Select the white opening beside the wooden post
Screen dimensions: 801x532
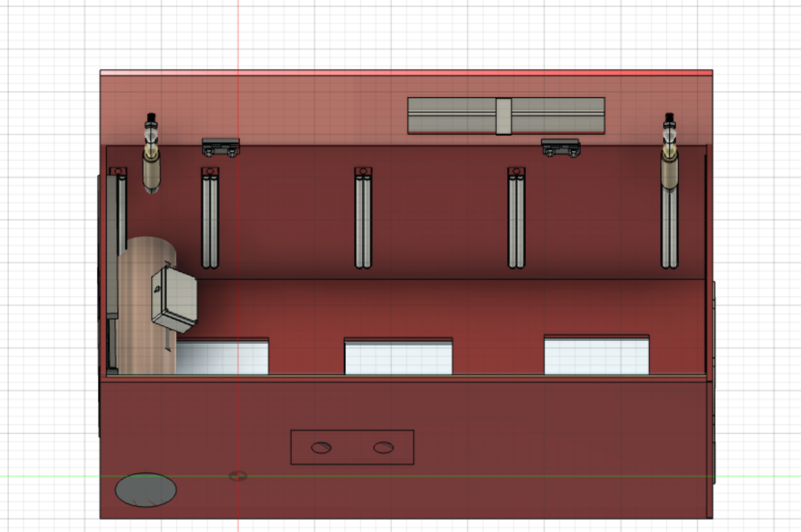222,356
